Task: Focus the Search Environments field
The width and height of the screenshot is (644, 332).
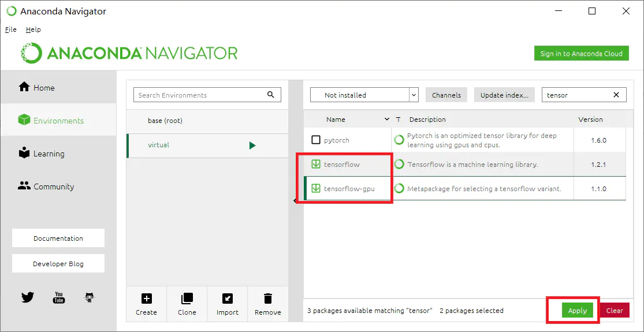Action: click(207, 95)
